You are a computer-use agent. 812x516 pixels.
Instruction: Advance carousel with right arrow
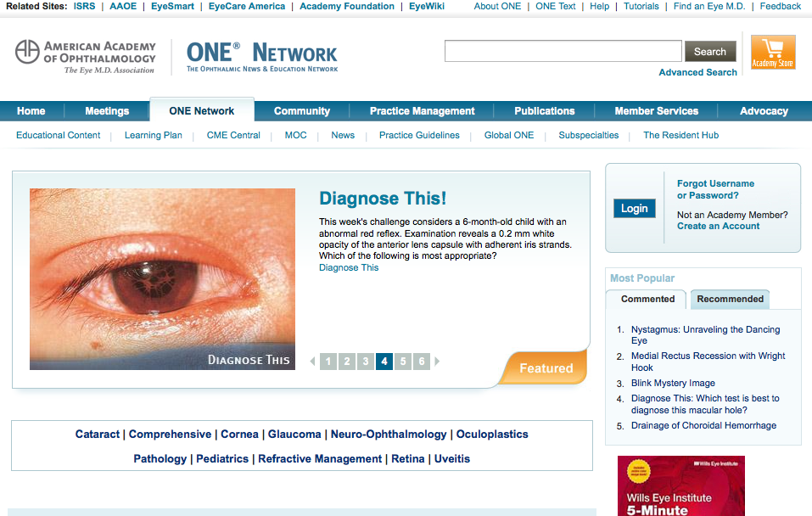tap(437, 361)
